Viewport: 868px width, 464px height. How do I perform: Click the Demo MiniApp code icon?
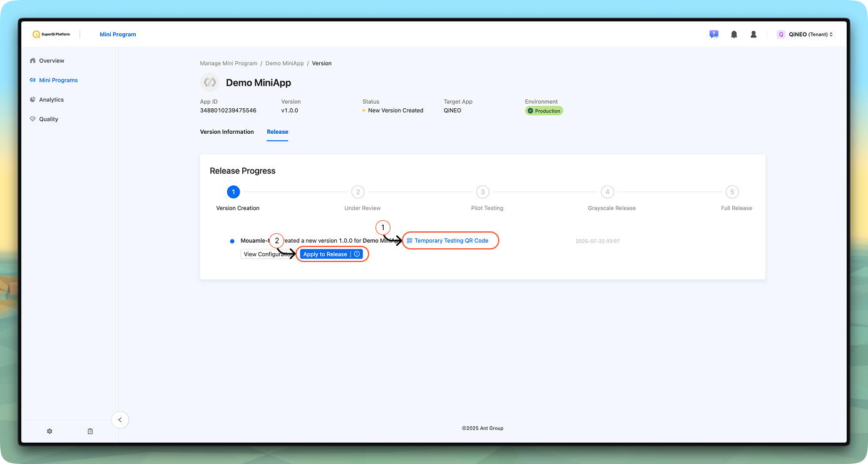click(x=210, y=83)
